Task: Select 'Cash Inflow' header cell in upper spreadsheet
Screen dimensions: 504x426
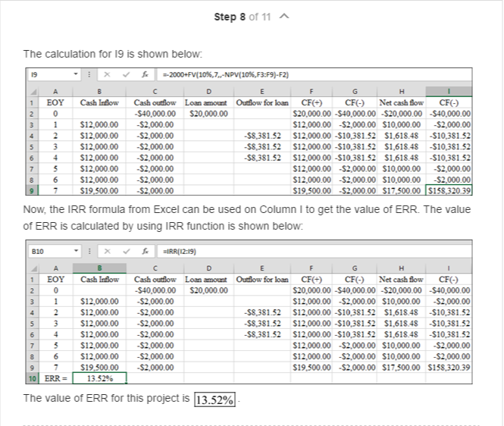Action: (x=99, y=103)
